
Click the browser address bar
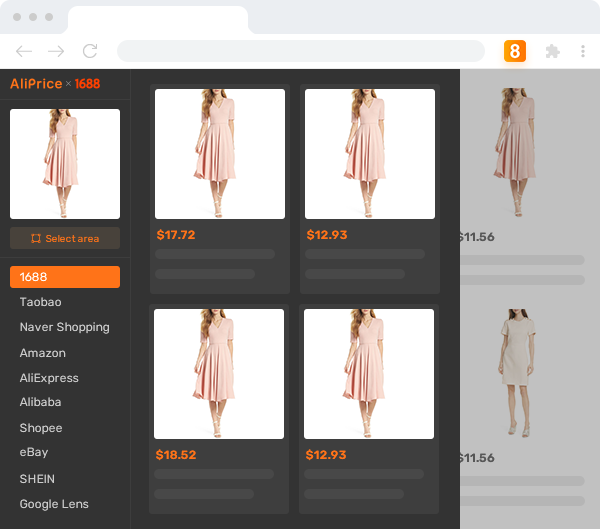tap(301, 51)
